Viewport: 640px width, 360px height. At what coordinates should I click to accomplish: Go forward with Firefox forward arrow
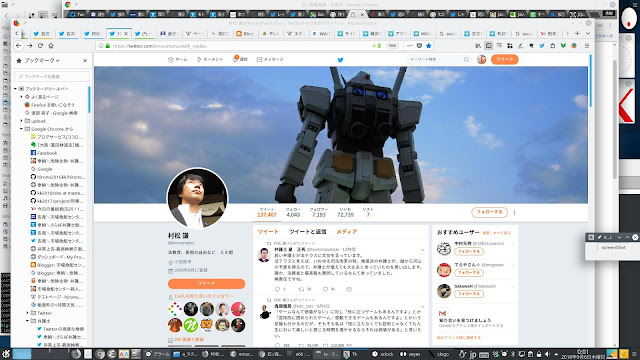coord(29,46)
